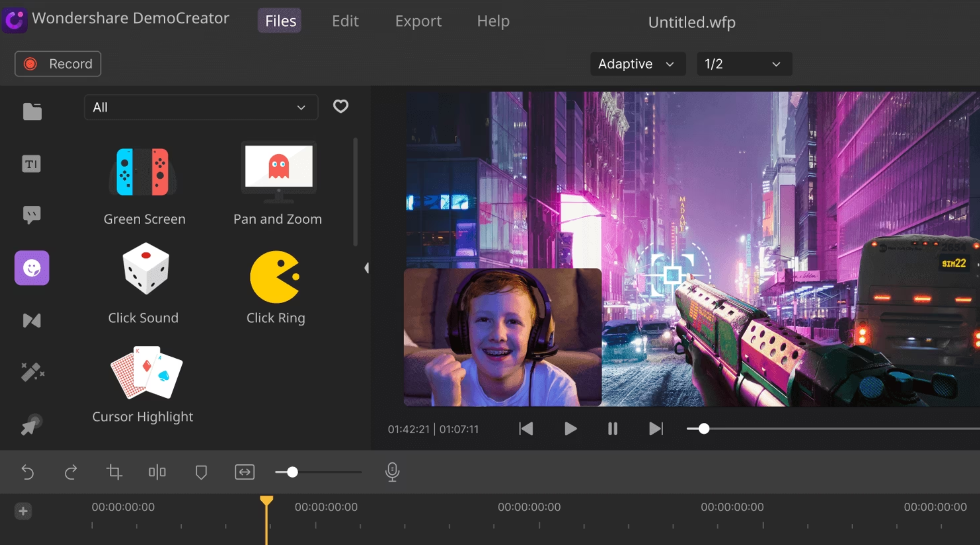Open the Cursor Effects panel
The image size is (980, 545).
pos(31,425)
